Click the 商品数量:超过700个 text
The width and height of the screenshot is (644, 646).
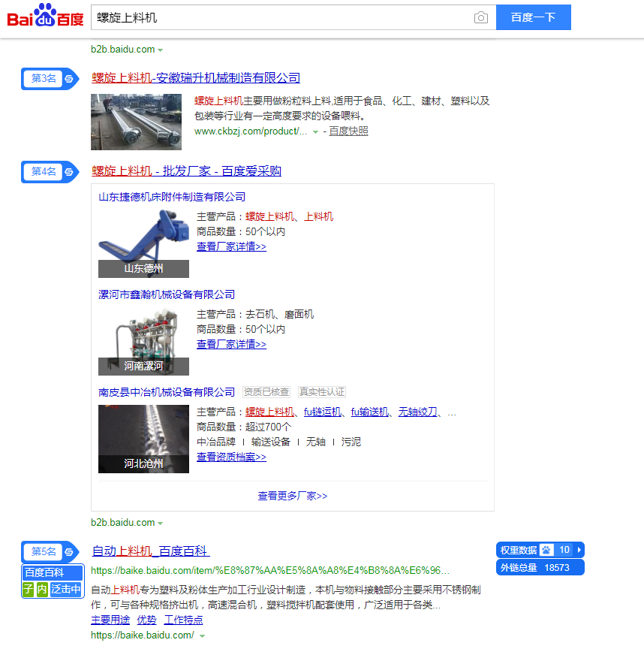pos(244,427)
